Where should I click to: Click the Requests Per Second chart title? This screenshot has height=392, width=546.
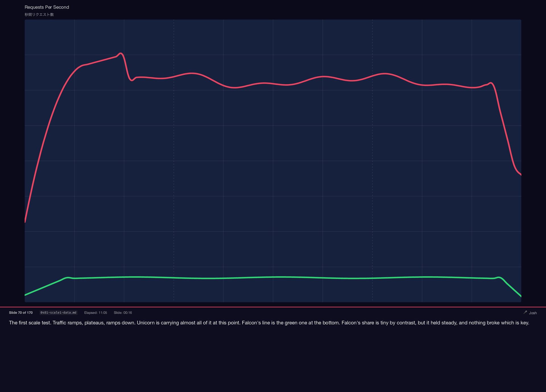coord(47,7)
